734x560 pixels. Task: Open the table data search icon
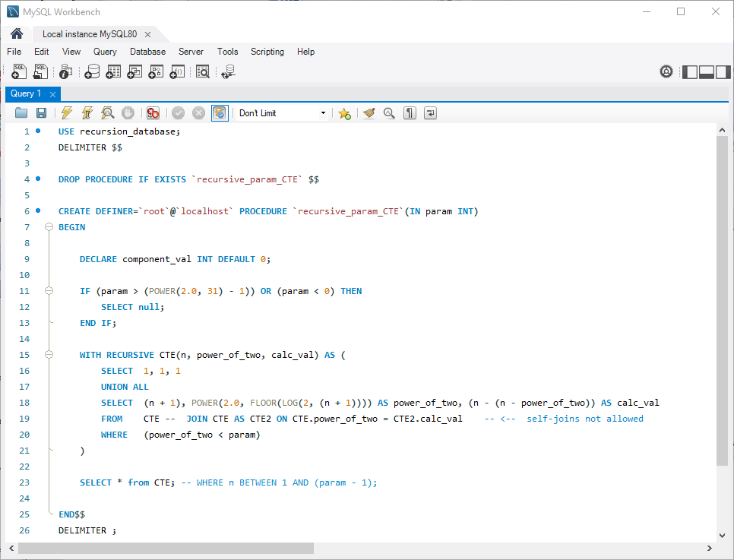tap(204, 71)
